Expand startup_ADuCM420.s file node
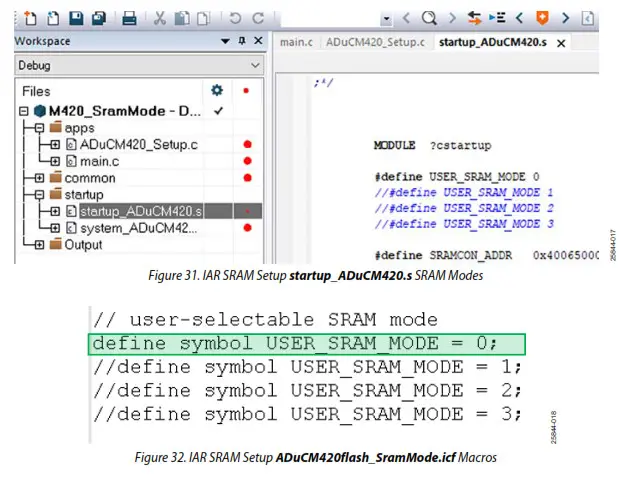 (55, 212)
